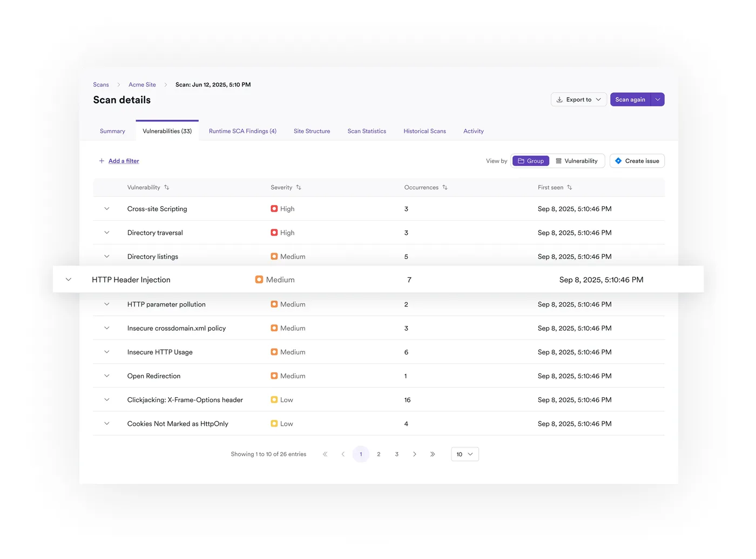The height and width of the screenshot is (559, 756).
Task: Go to last page double-arrow icon
Action: coord(433,454)
